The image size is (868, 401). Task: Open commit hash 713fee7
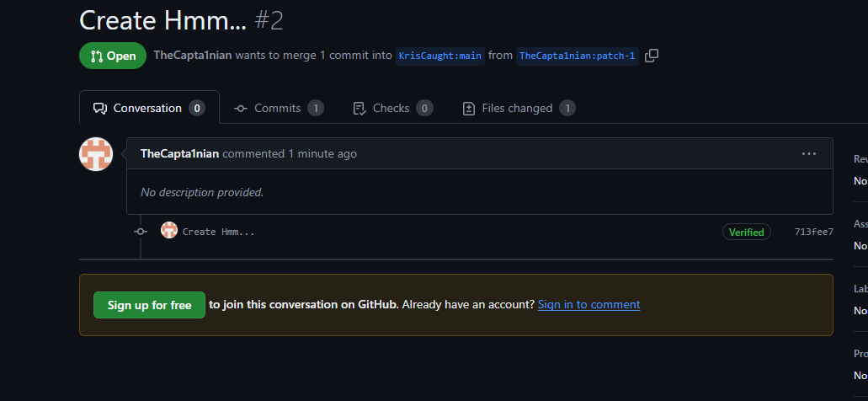(x=813, y=232)
